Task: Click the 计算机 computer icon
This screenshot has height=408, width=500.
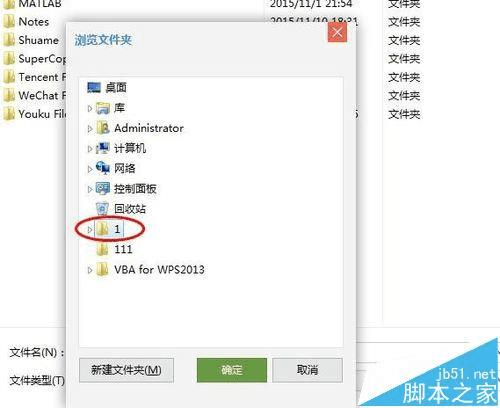Action: tap(103, 148)
